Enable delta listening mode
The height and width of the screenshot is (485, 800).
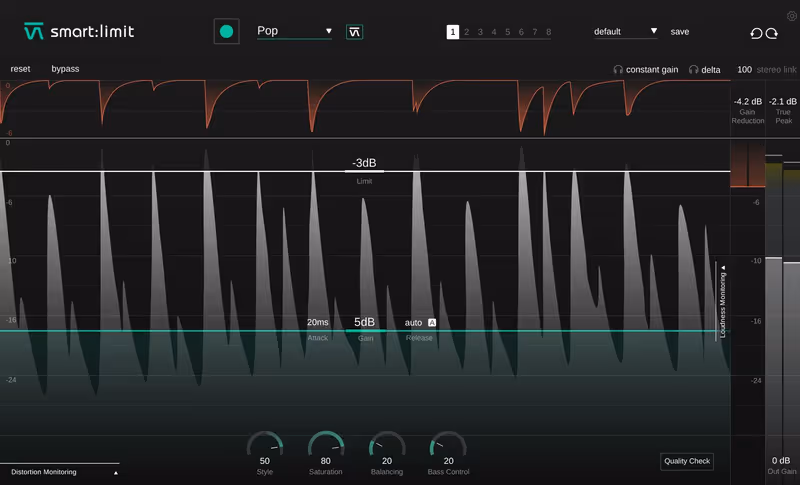(711, 70)
